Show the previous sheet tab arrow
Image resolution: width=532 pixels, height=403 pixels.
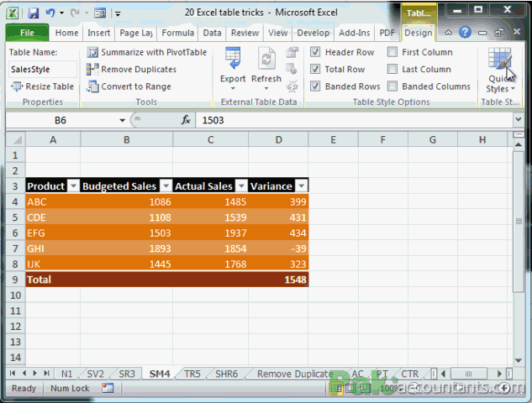24,374
